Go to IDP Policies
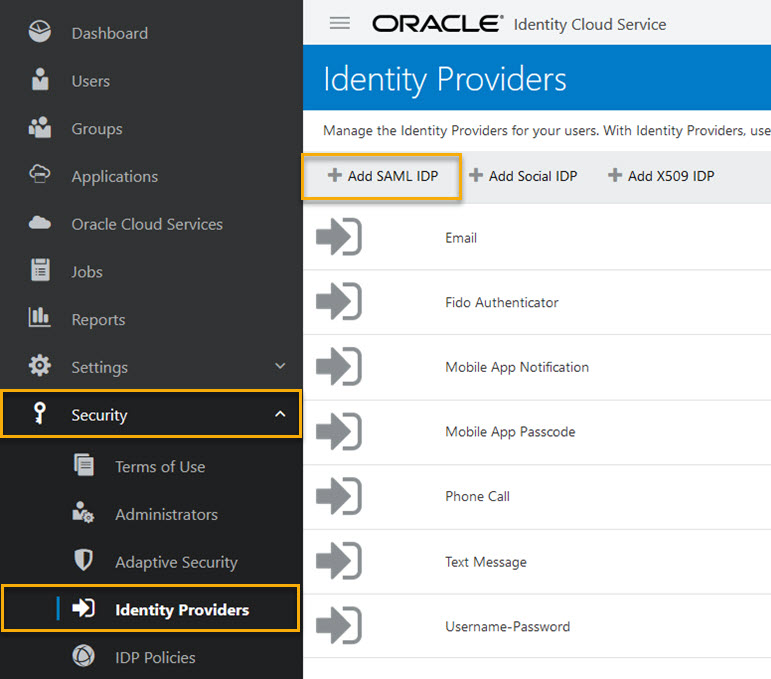Screen dimensions: 771x679 pyautogui.click(x=155, y=657)
